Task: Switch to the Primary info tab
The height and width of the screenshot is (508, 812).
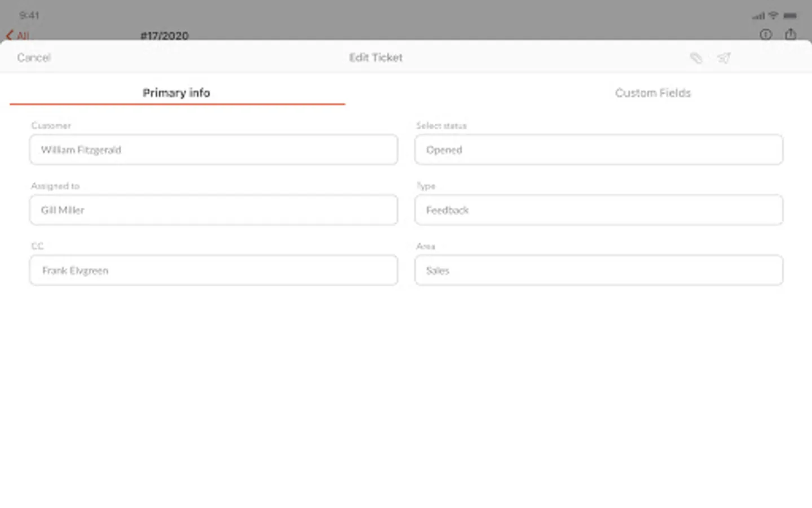Action: tap(176, 93)
